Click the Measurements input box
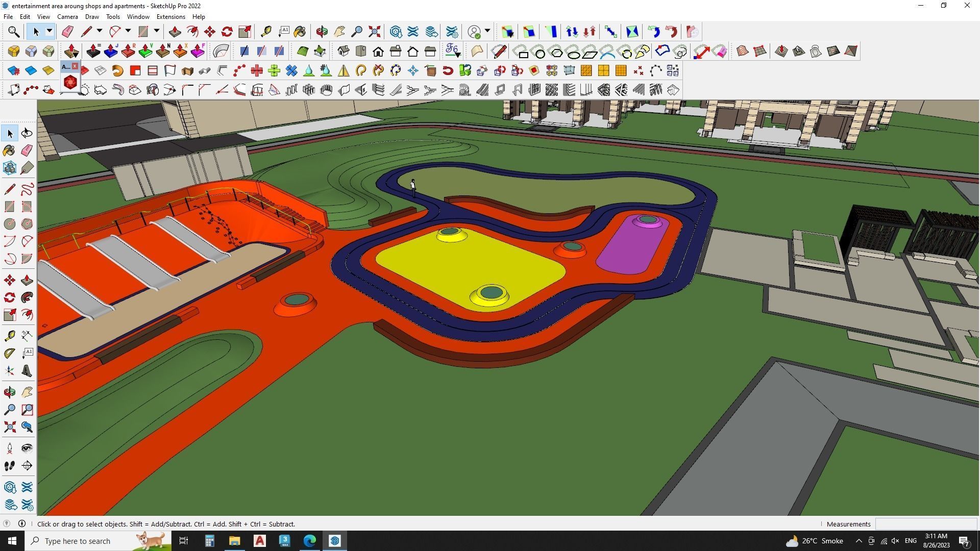Viewport: 980px width, 551px height. tap(926, 524)
